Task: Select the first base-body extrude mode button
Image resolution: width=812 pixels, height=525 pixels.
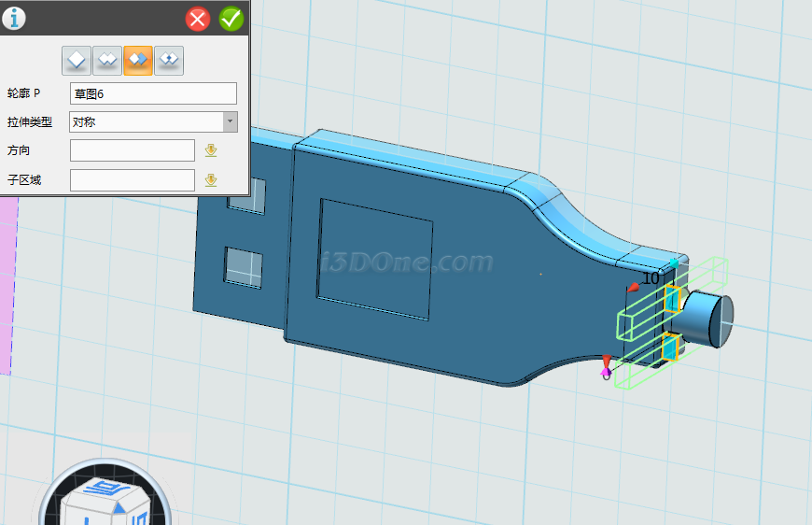Action: (77, 60)
